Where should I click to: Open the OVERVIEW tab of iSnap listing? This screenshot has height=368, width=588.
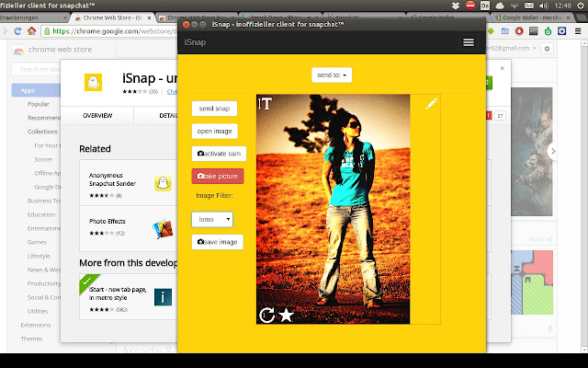coord(97,116)
